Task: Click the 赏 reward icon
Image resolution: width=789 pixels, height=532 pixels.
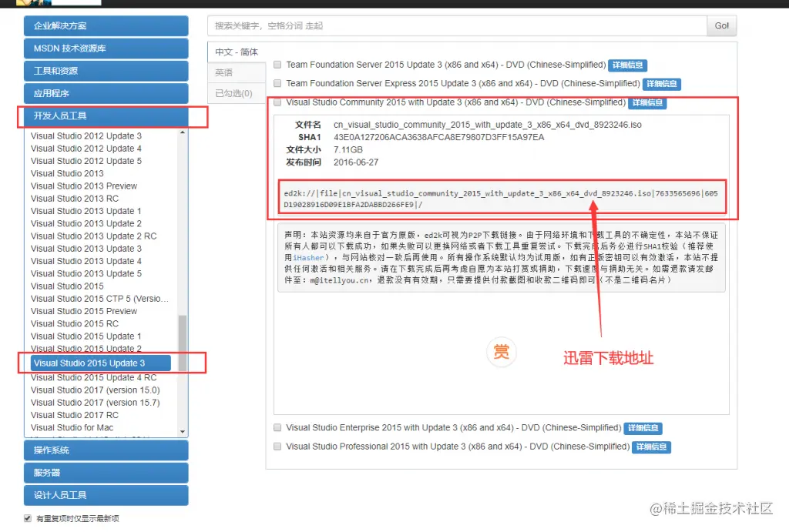Action: (x=501, y=352)
